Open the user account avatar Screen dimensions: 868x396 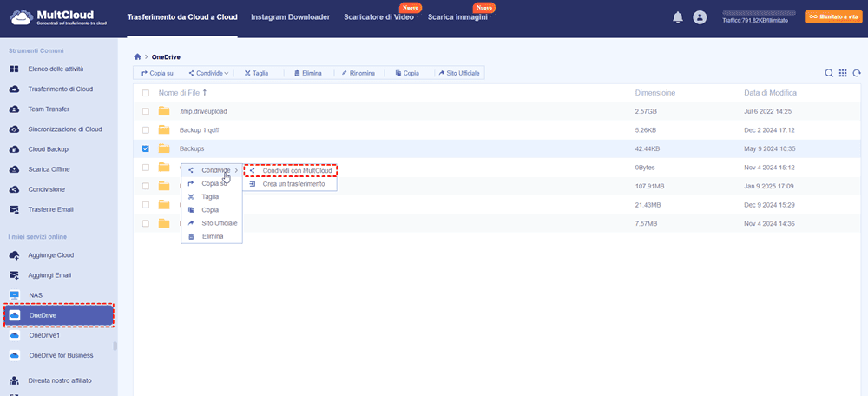pos(700,17)
